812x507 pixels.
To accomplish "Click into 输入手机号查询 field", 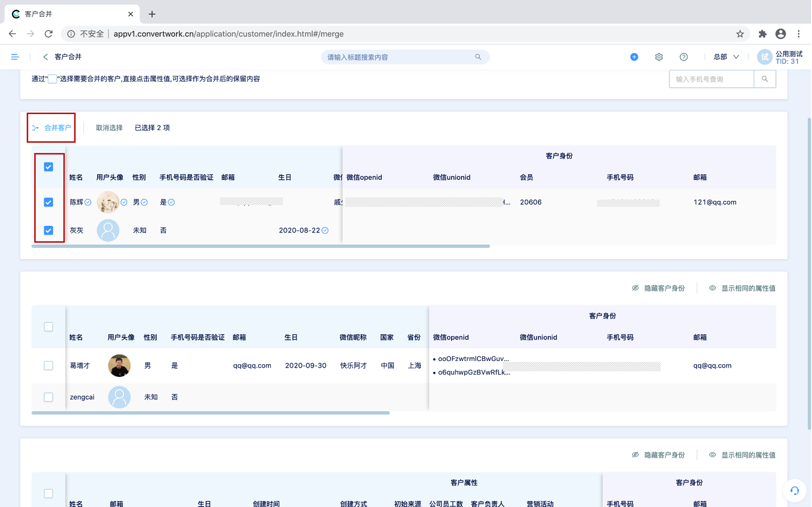I will [x=712, y=79].
